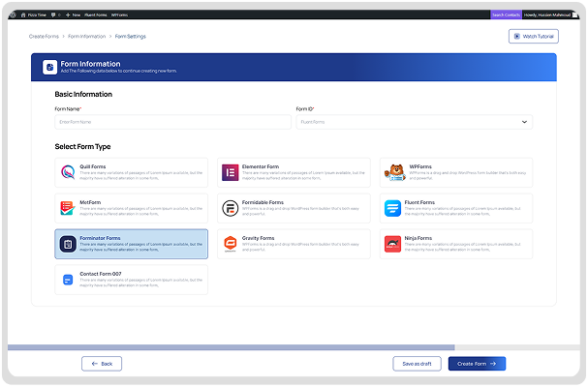Choose the Quill Forms card title

(93, 166)
